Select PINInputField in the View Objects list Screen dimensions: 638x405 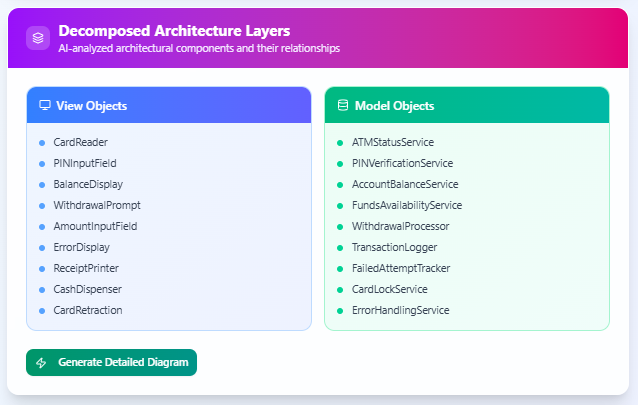point(85,163)
